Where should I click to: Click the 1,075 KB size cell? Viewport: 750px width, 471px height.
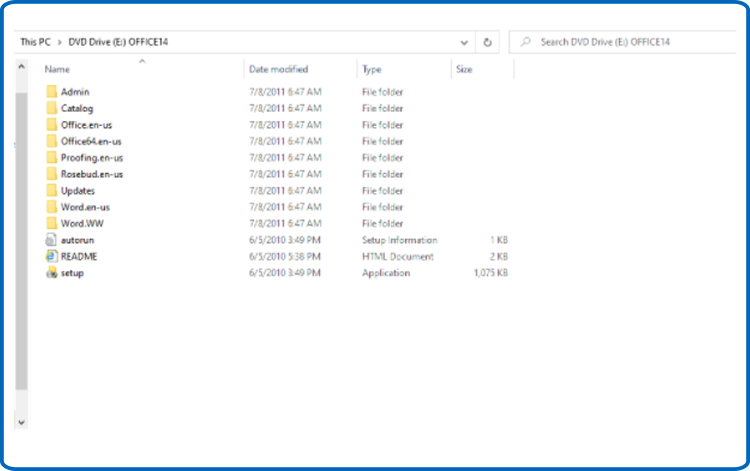[x=491, y=273]
